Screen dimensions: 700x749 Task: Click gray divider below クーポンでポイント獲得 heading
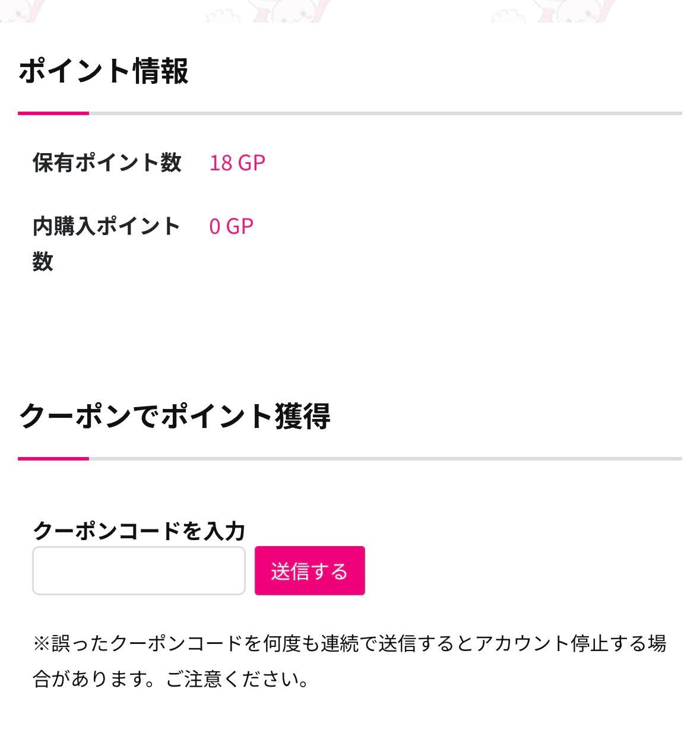click(x=386, y=458)
